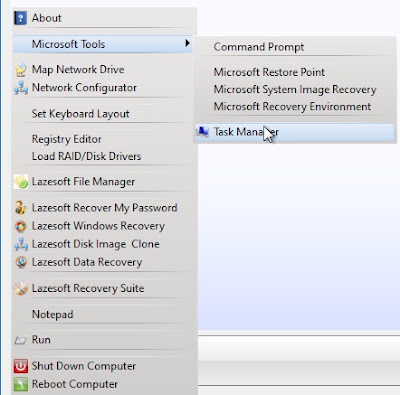Launch Lazesoft Data Recovery label
The height and width of the screenshot is (395, 400).
point(87,262)
